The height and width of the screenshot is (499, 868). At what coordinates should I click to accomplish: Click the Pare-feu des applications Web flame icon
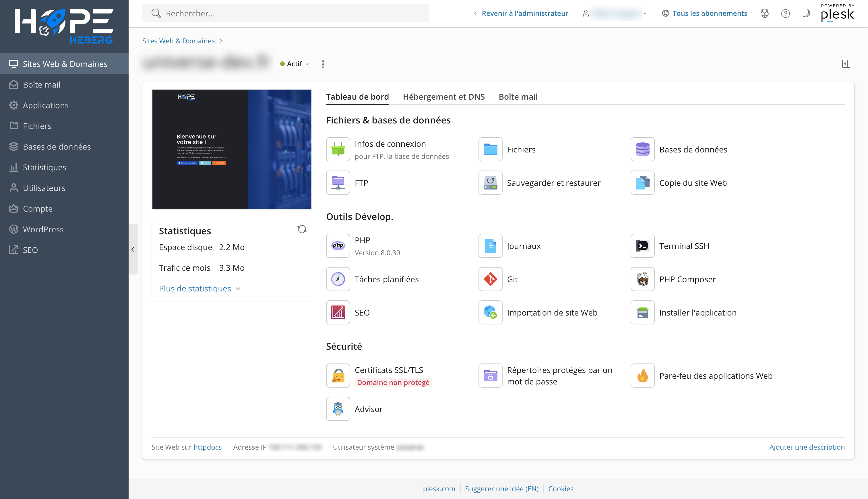[642, 376]
